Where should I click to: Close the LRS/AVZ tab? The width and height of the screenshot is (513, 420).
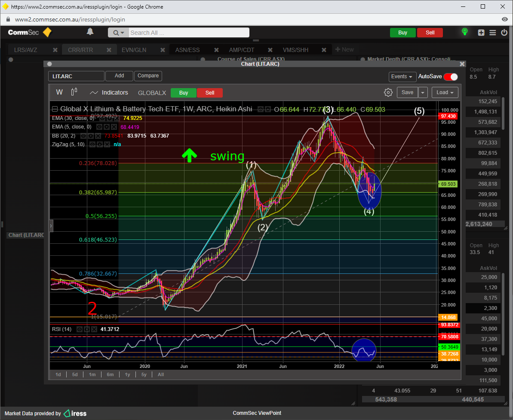pos(55,50)
